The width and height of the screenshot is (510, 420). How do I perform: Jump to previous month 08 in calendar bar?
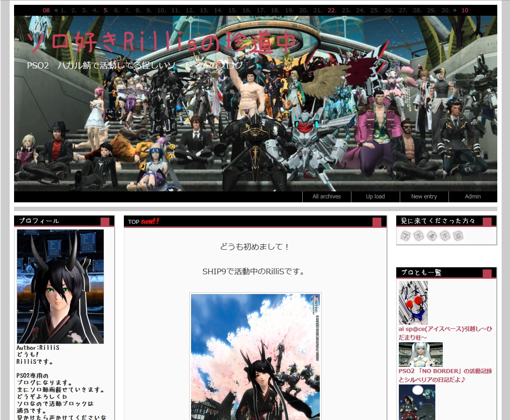[x=46, y=11]
